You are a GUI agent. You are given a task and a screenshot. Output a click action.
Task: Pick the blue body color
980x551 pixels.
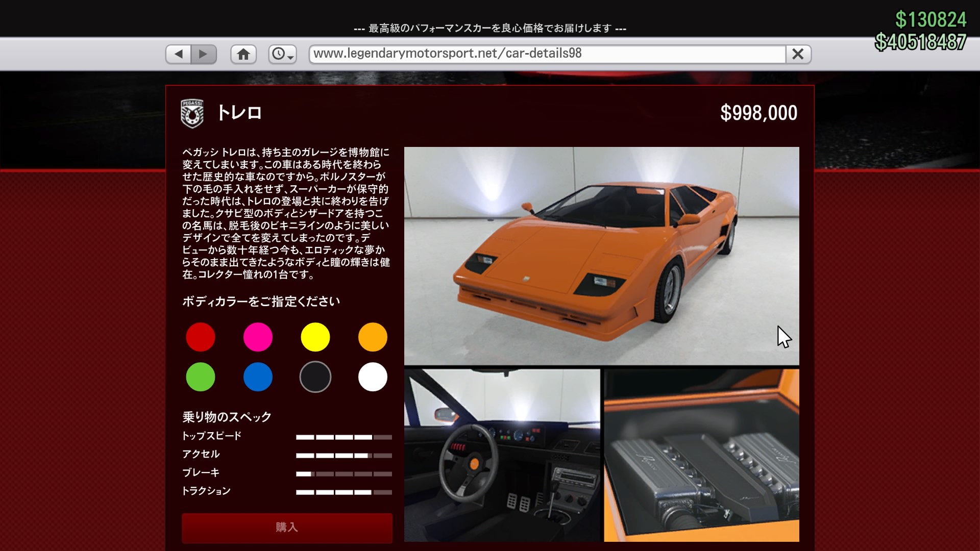(x=258, y=377)
